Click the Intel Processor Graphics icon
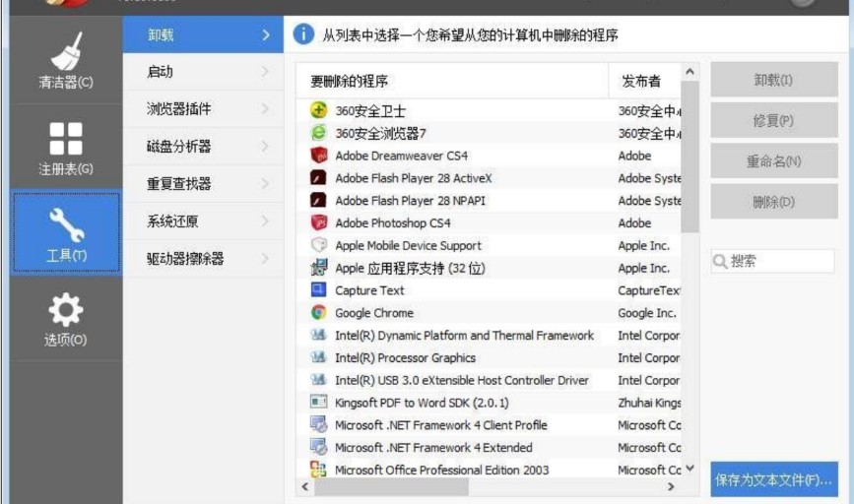 tap(318, 357)
